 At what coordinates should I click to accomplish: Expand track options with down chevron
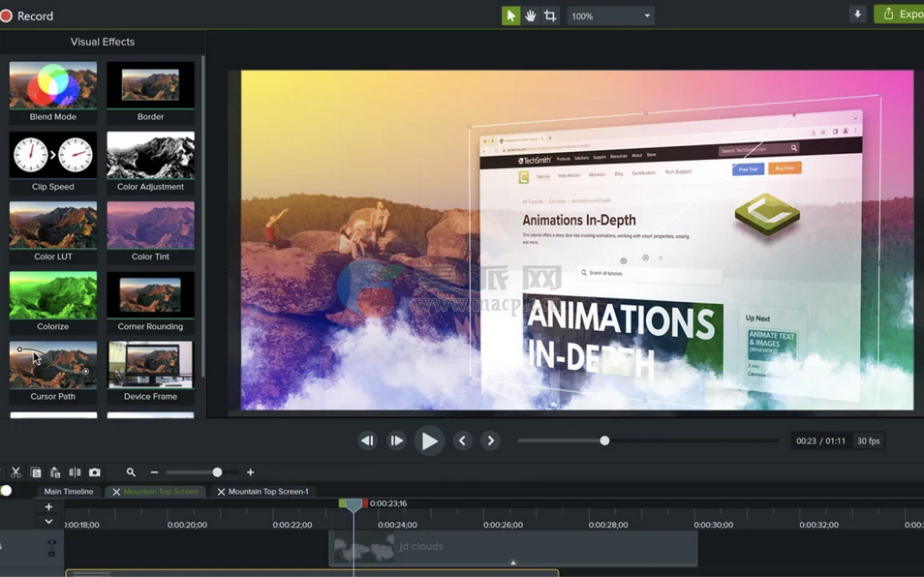click(x=48, y=522)
